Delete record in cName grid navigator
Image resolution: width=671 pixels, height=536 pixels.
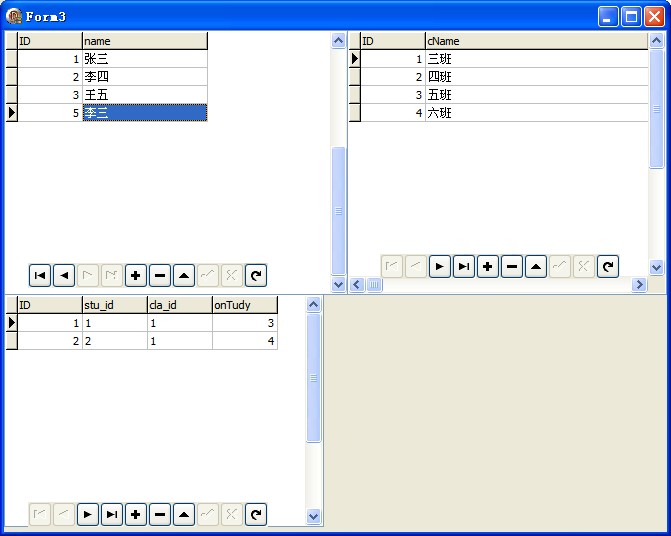[511, 267]
